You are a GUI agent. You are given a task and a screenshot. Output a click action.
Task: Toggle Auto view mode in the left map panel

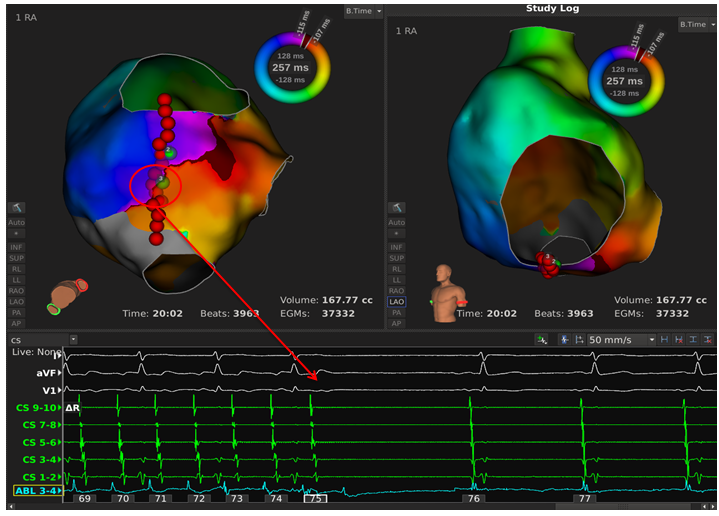[18, 221]
